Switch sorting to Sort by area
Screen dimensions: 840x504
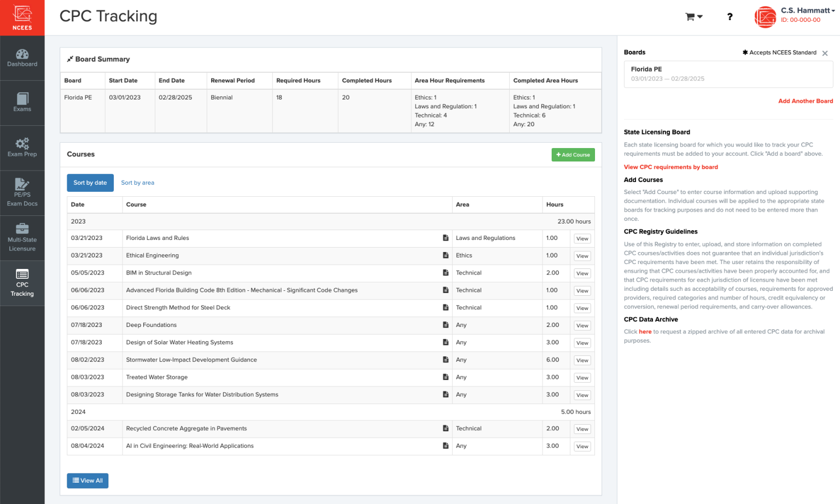click(x=137, y=182)
